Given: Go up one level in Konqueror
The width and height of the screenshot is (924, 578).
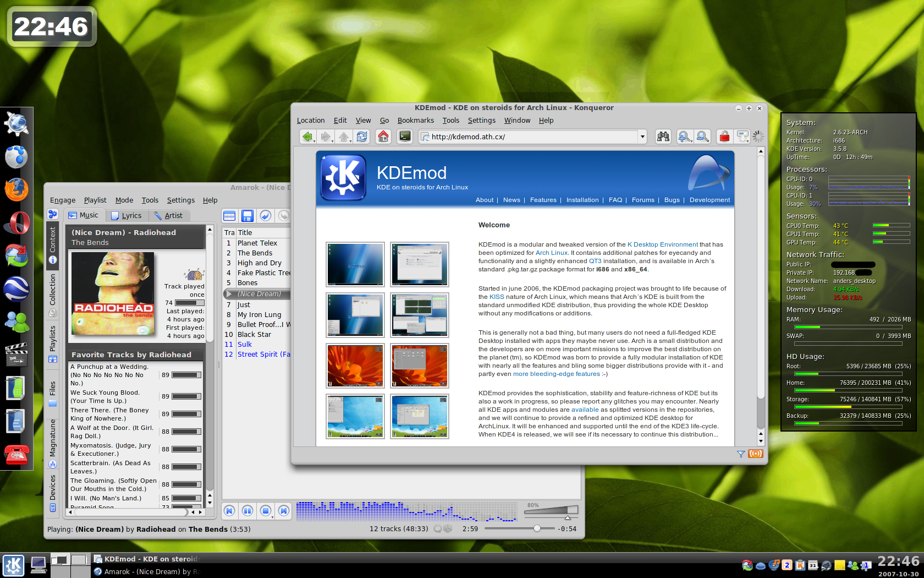Looking at the screenshot, I should (x=344, y=137).
